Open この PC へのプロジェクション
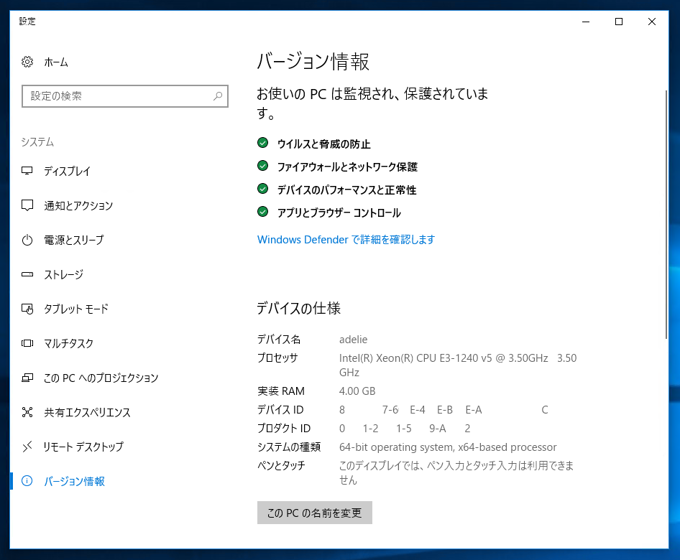 click(x=101, y=378)
